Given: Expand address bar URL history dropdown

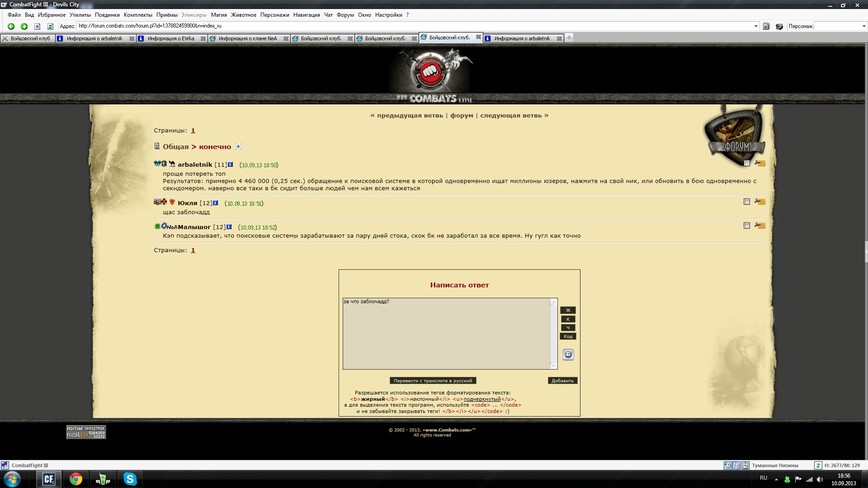Looking at the screenshot, I should click(x=756, y=26).
